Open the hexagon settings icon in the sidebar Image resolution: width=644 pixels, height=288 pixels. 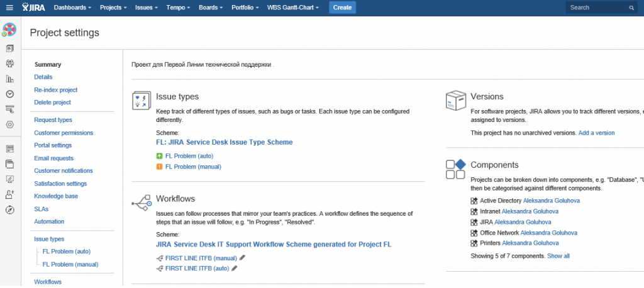click(10, 125)
